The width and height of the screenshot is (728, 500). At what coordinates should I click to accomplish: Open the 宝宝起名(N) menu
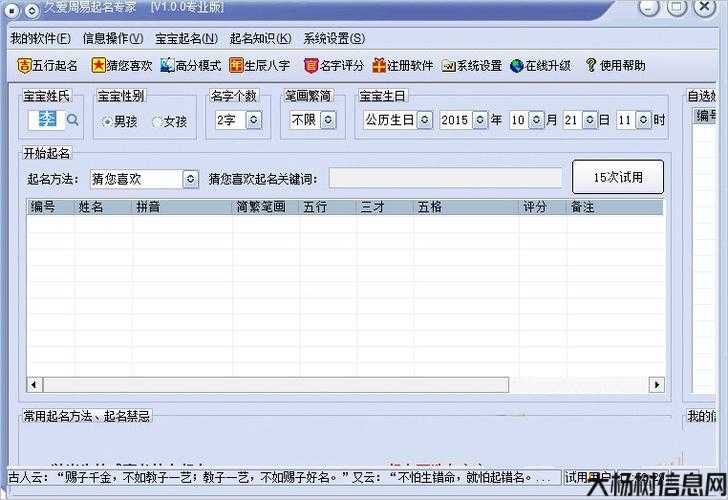click(186, 39)
